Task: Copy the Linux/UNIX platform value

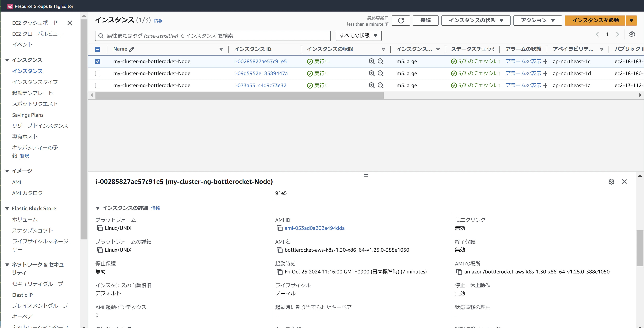Action: point(99,228)
